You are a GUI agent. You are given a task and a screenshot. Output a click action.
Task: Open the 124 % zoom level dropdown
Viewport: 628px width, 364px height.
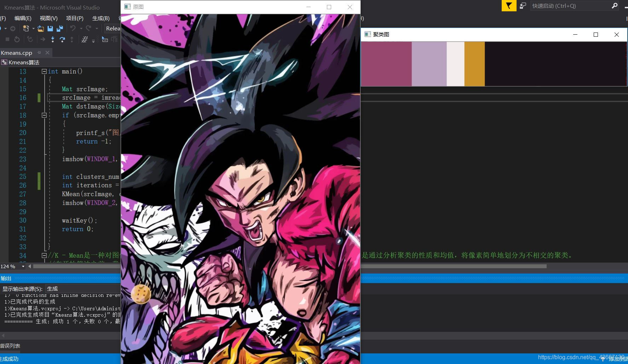23,266
